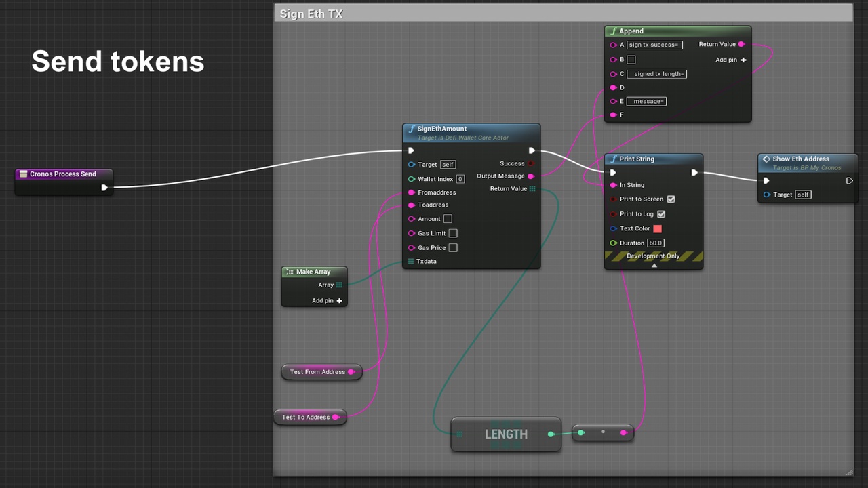Click the conversion node output pin
The height and width of the screenshot is (488, 868).
click(x=623, y=432)
